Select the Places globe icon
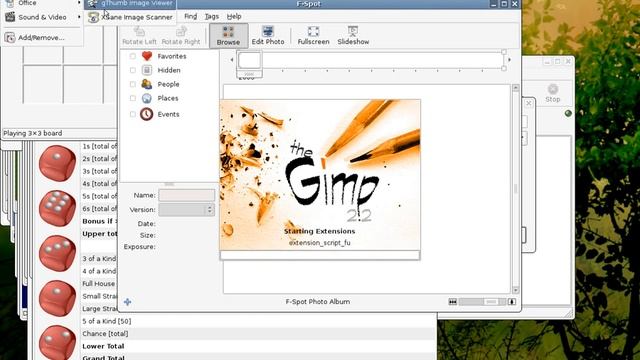 point(147,98)
